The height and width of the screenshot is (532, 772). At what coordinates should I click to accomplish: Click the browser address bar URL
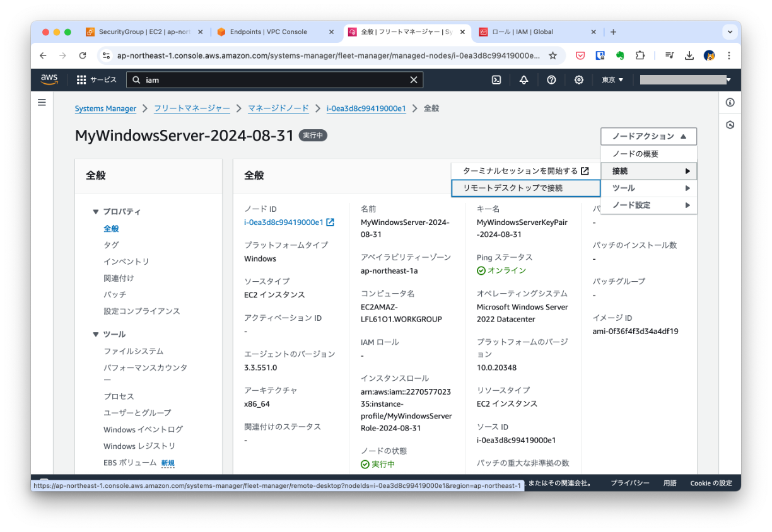coord(328,55)
